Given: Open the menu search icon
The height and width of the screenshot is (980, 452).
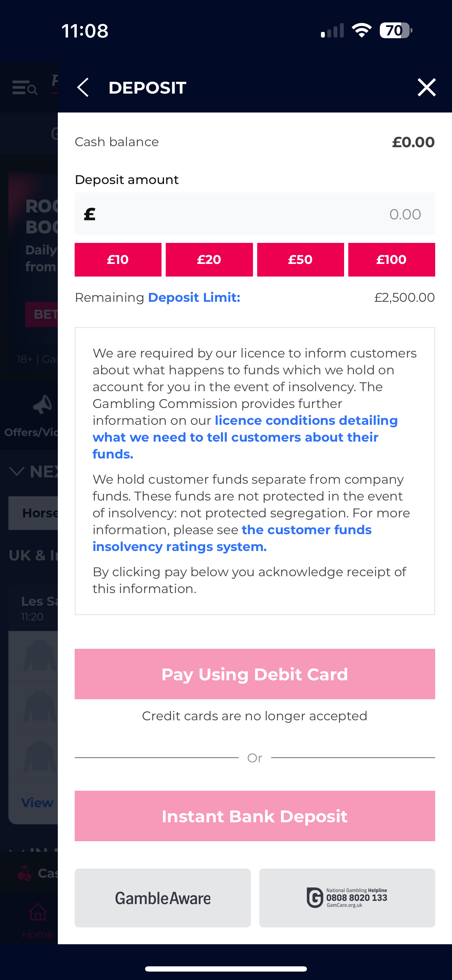Looking at the screenshot, I should tap(25, 88).
